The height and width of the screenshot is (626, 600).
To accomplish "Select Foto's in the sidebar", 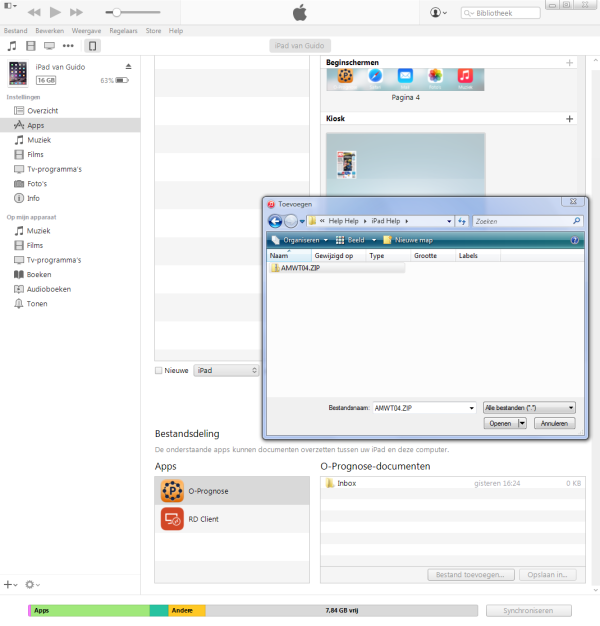I will (x=70, y=184).
